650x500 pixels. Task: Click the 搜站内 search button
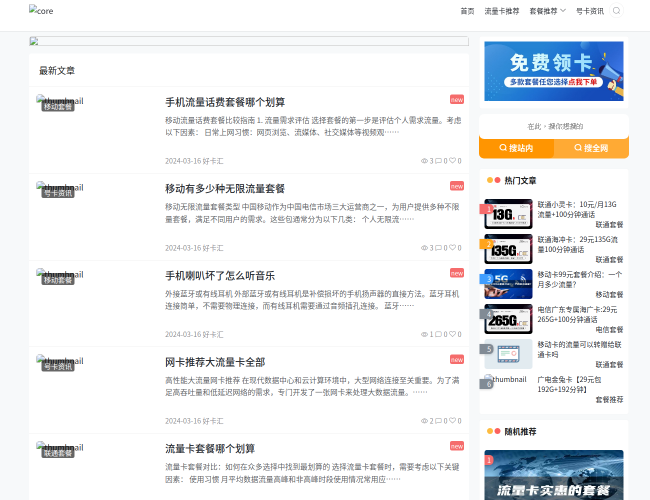[517, 148]
